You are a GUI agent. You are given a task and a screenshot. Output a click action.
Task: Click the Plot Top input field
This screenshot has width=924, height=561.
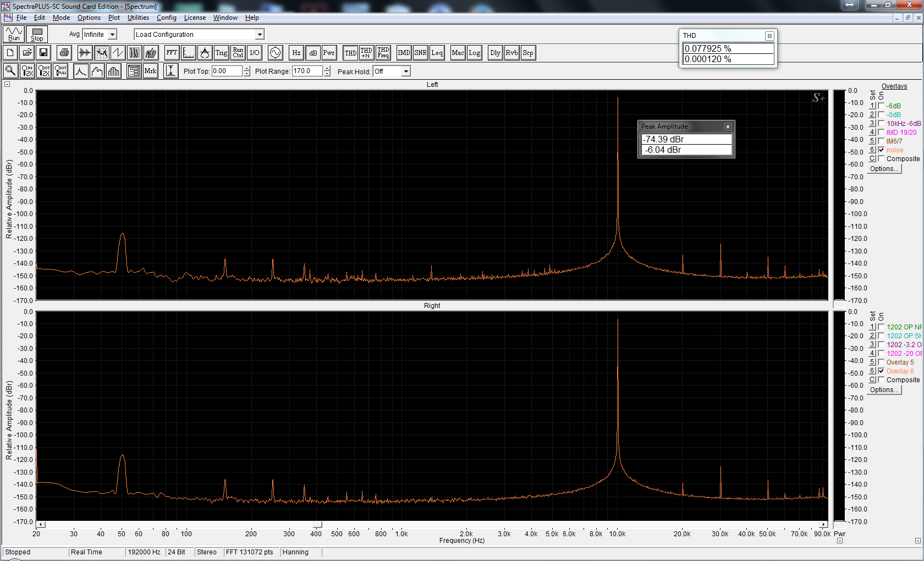[227, 71]
